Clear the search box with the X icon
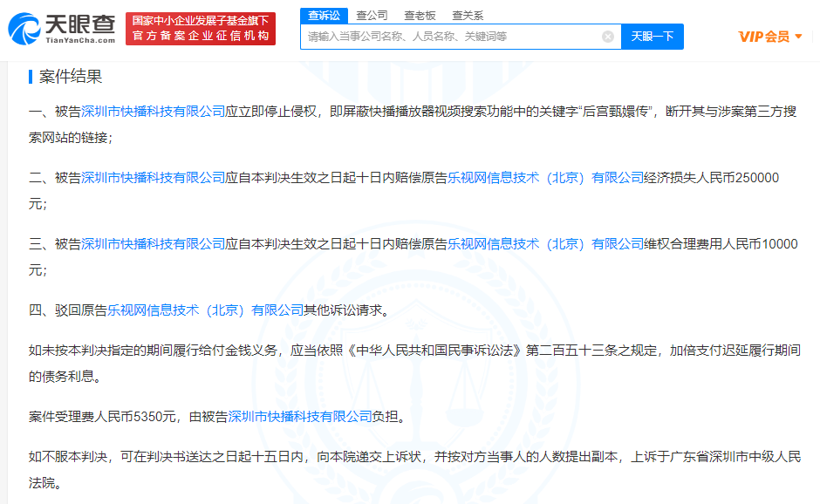 point(608,37)
